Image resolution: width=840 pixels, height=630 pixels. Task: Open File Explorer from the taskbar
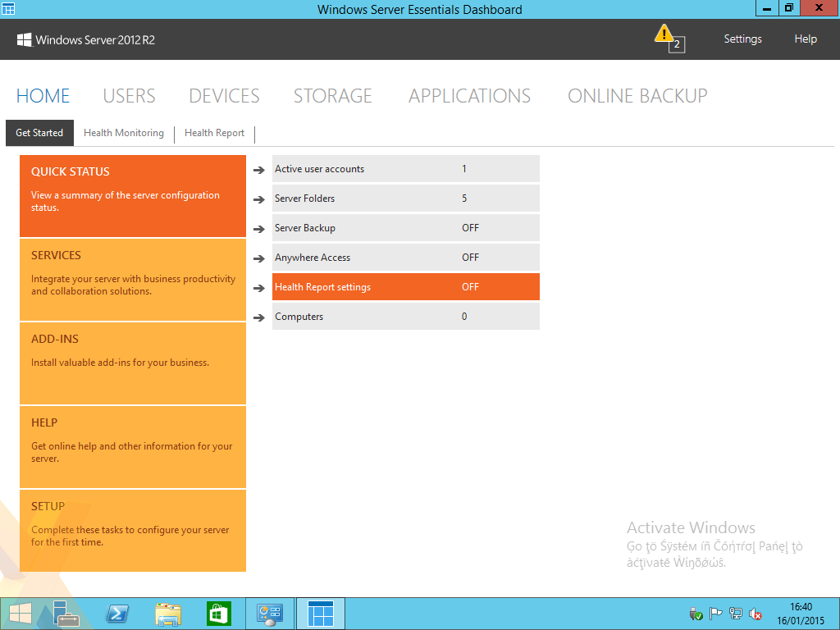coord(168,613)
